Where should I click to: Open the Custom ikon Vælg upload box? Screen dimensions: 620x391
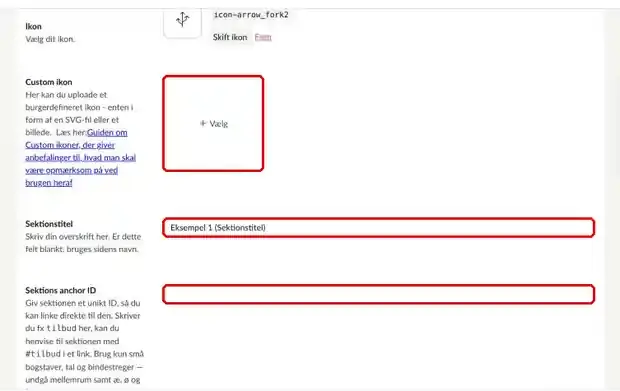(213, 124)
